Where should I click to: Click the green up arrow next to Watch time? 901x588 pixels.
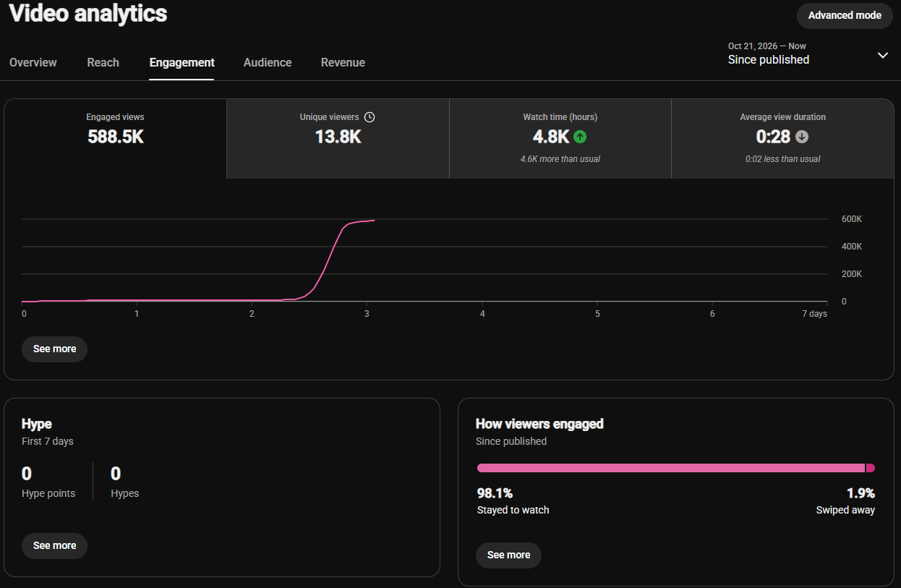click(x=579, y=136)
